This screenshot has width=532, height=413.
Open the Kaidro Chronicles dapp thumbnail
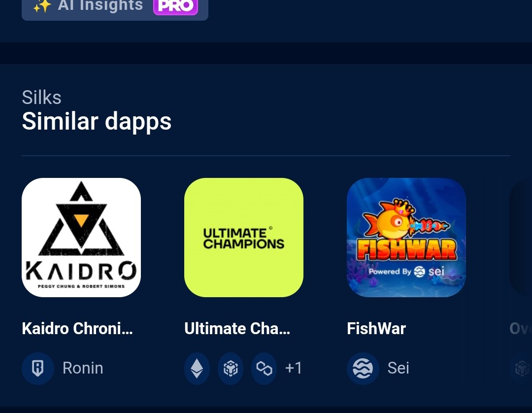pos(81,238)
